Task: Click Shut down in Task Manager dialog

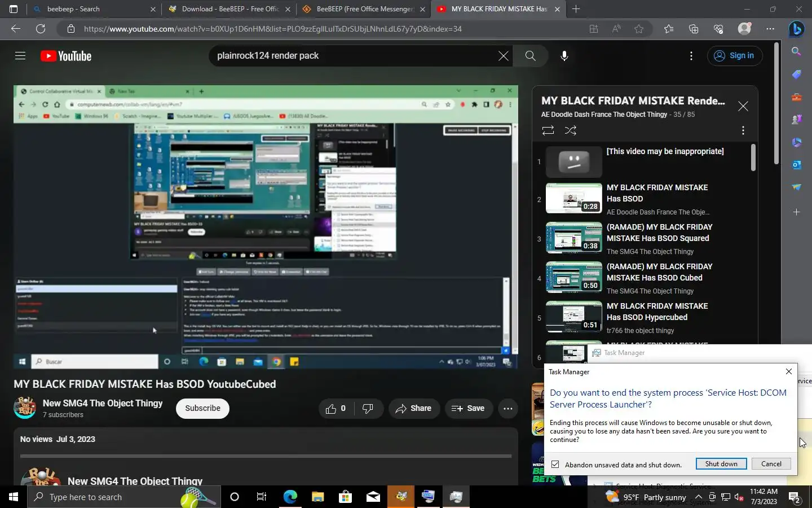Action: point(721,464)
